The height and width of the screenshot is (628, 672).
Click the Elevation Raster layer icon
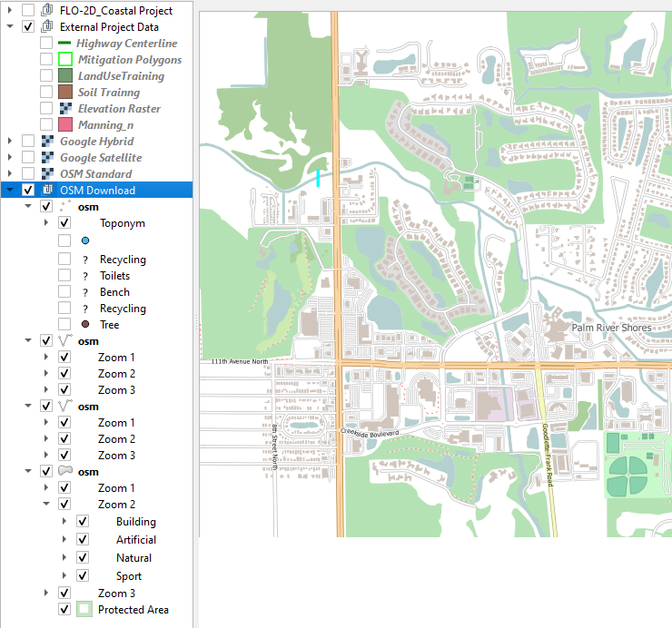pos(64,109)
